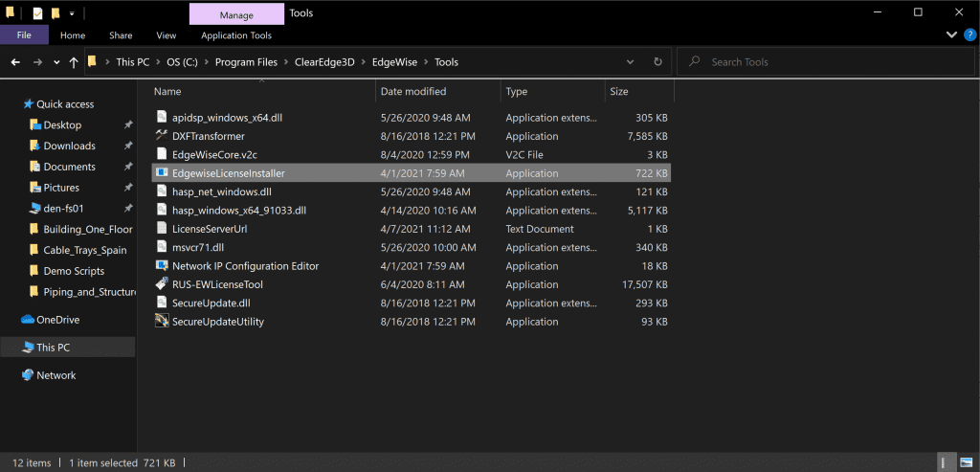Switch to details view in status bar
The image size is (980, 472).
942,463
